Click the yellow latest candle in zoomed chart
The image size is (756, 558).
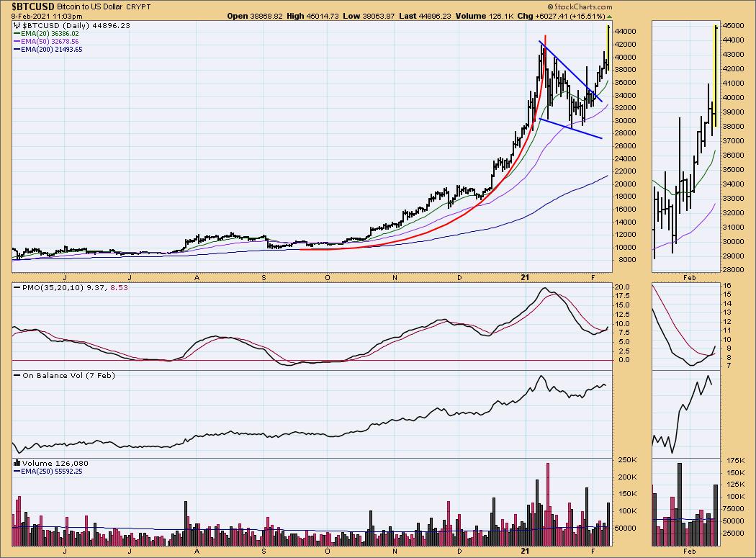pyautogui.click(x=715, y=76)
